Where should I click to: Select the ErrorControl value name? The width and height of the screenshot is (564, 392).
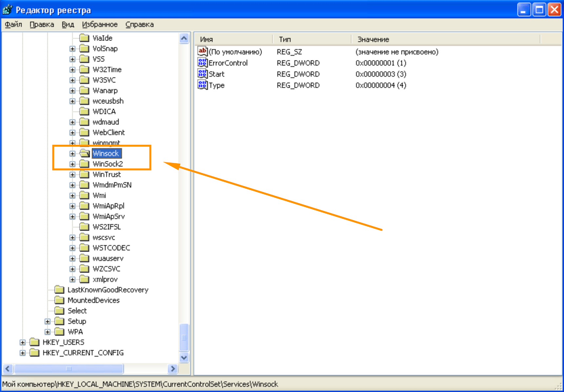(228, 63)
